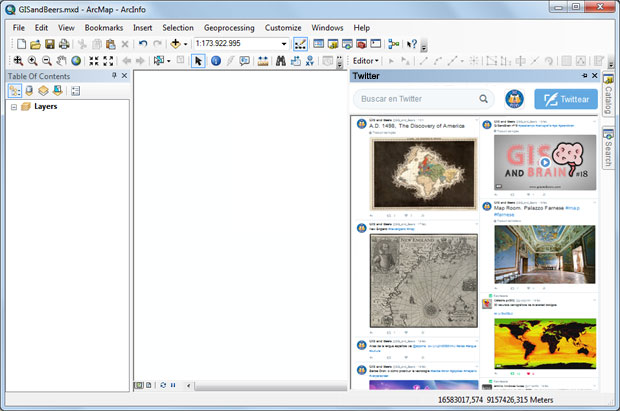Toggle auto-hide pin on Table Of Contents

[x=114, y=75]
